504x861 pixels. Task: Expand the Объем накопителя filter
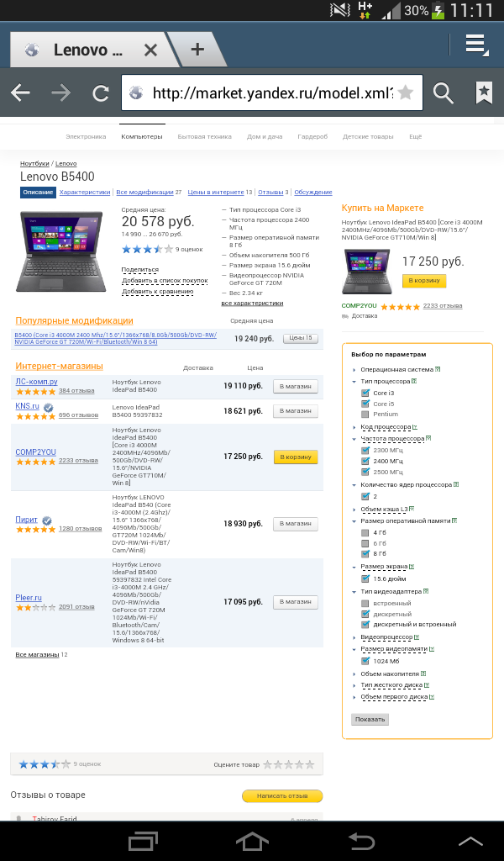[390, 673]
